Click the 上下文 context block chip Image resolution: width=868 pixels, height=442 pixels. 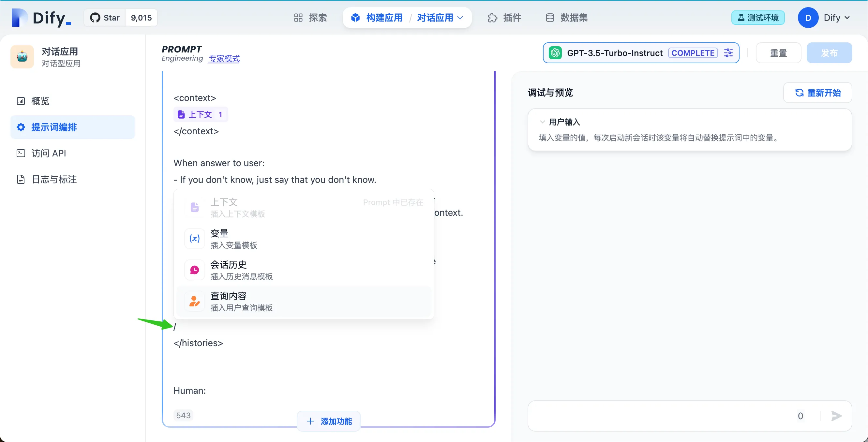click(201, 114)
